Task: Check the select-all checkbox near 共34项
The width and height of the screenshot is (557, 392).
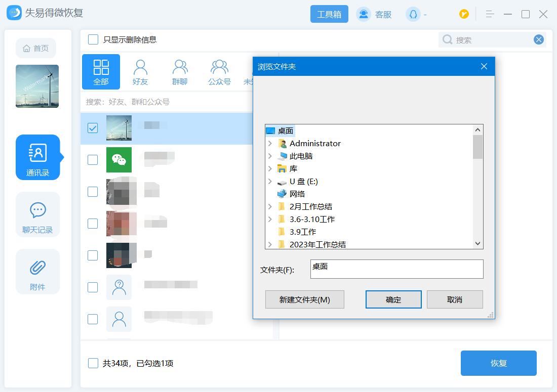Action: pyautogui.click(x=92, y=363)
